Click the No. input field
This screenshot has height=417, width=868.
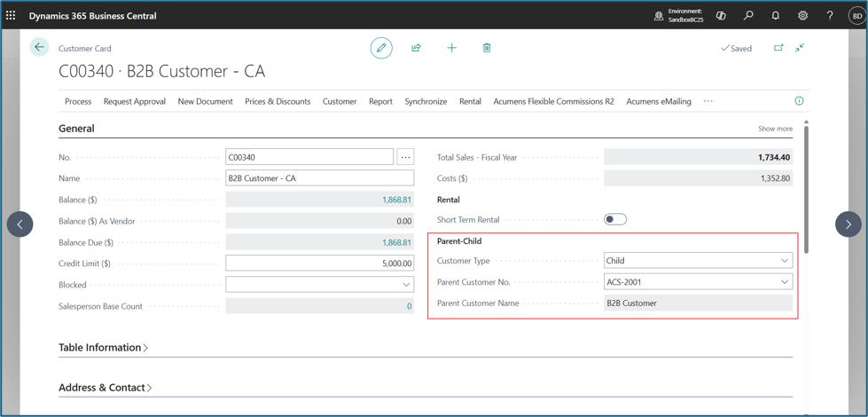pos(309,157)
